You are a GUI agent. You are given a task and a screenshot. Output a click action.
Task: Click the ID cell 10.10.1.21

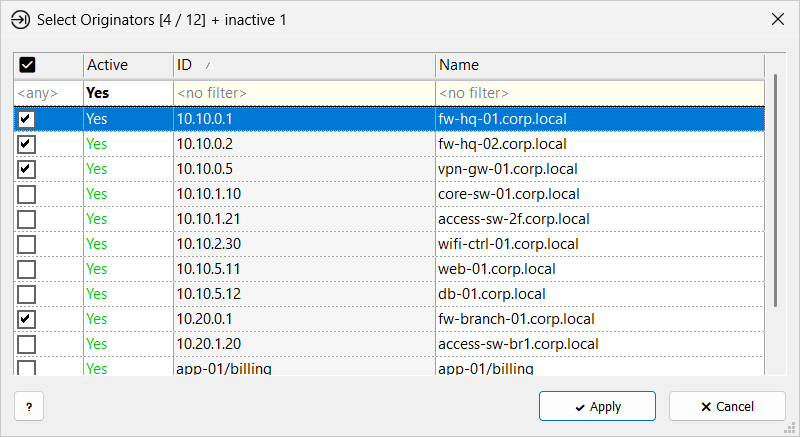304,219
